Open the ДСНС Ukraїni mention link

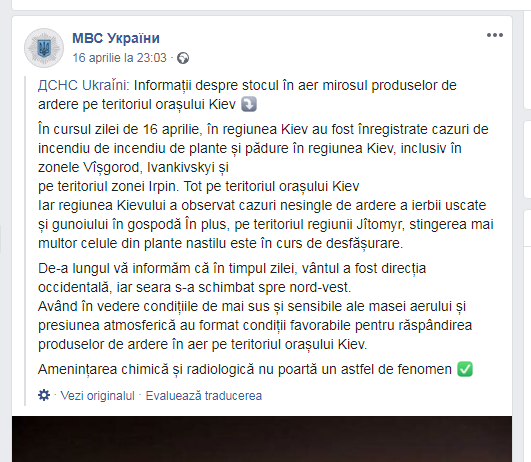coord(84,85)
